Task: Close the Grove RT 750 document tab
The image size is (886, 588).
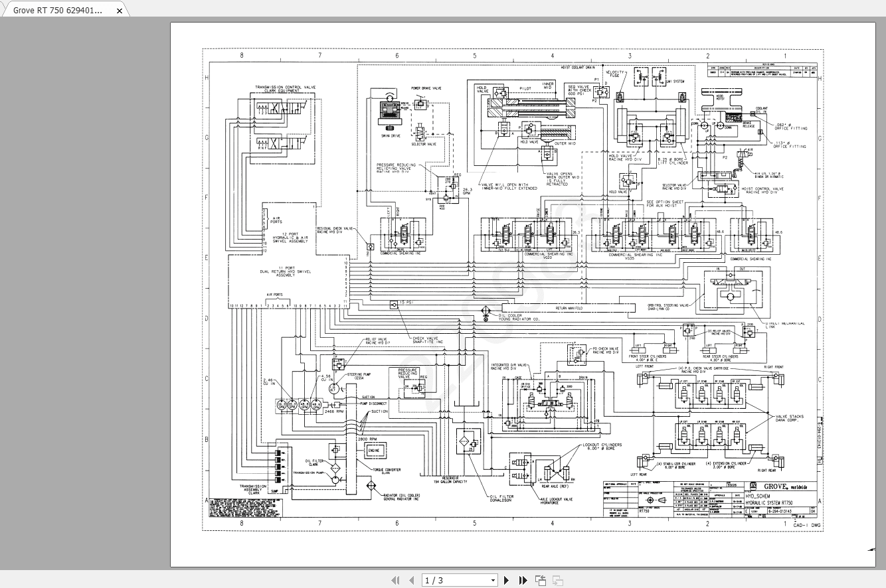Action: 119,11
